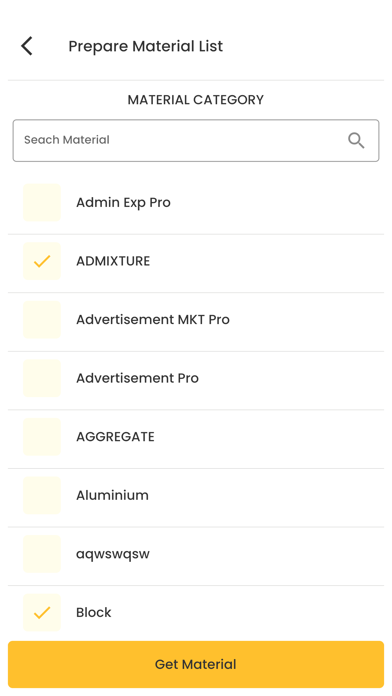Tick the Advertisement Pro checkbox
Screen dimensions: 392x696
tap(42, 378)
